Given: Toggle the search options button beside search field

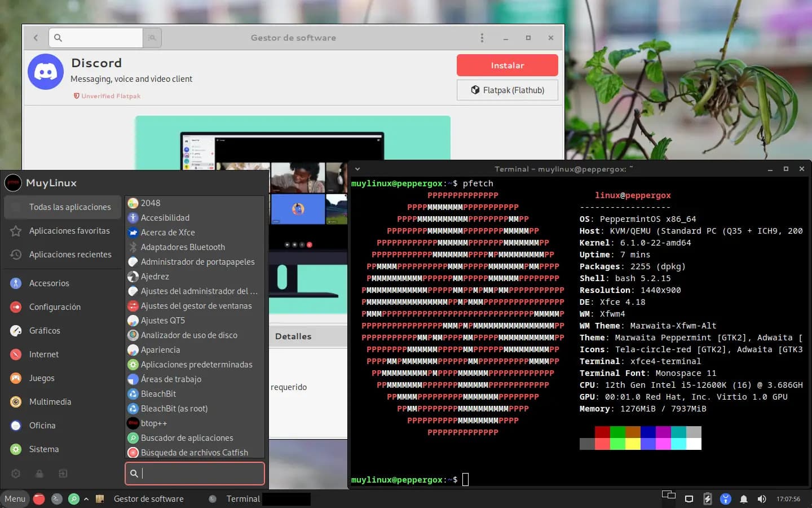Looking at the screenshot, I should click(x=152, y=38).
